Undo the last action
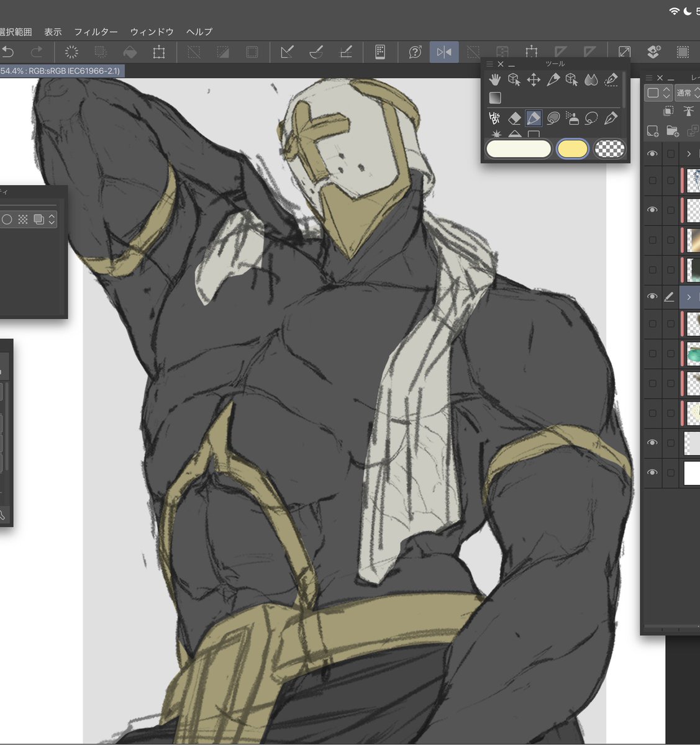 7,52
